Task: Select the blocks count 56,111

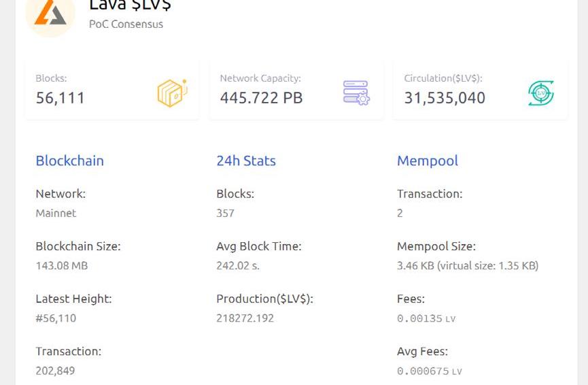Action: click(60, 98)
